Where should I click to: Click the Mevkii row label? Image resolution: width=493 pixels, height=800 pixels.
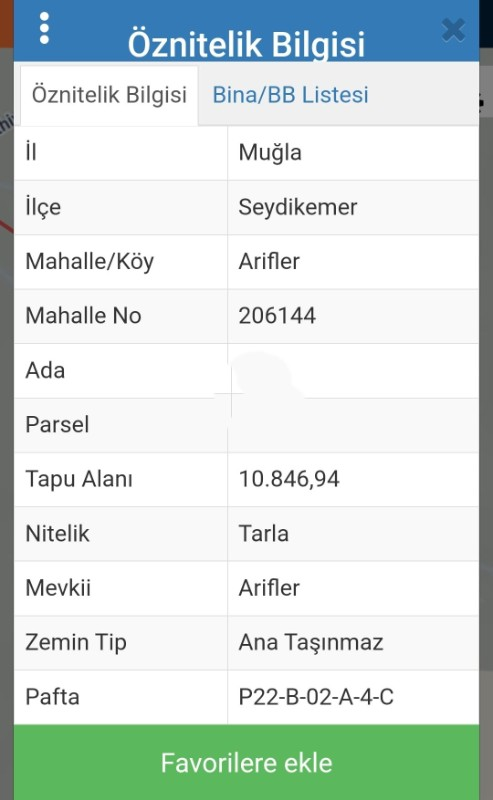pos(58,588)
